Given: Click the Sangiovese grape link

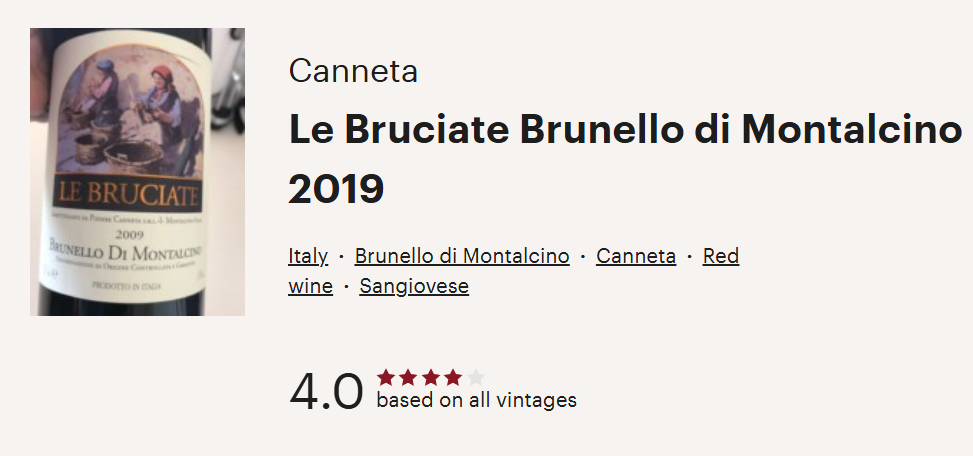Looking at the screenshot, I should click(x=414, y=287).
